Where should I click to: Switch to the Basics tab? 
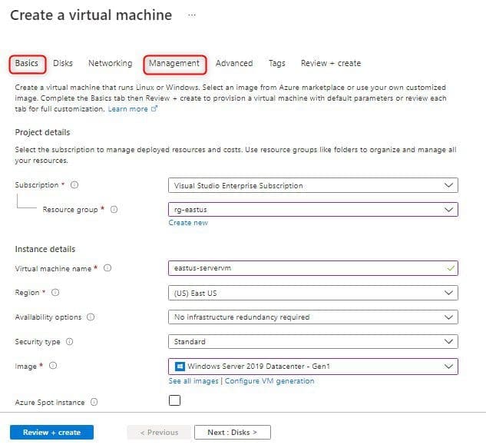coord(27,63)
